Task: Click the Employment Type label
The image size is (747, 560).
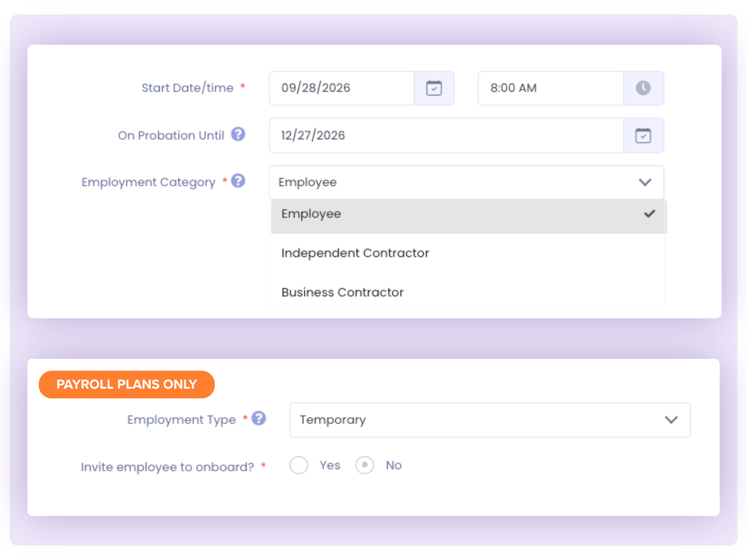Action: [x=182, y=420]
